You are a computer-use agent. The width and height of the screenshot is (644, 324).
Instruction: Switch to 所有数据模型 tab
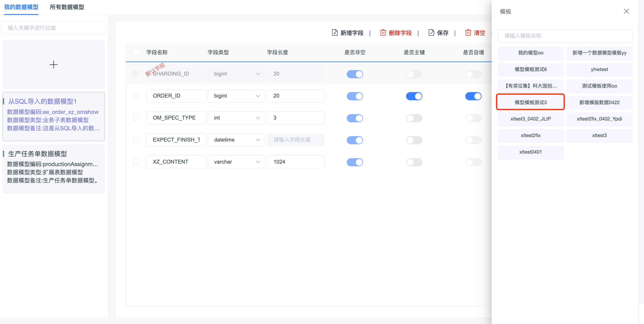point(67,7)
